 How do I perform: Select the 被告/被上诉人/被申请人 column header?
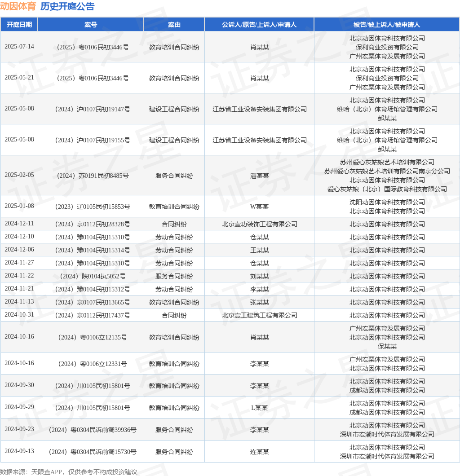coord(386,25)
